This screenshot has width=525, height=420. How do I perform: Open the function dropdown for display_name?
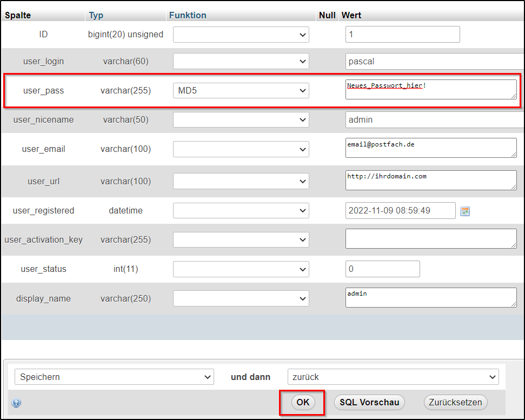click(241, 298)
